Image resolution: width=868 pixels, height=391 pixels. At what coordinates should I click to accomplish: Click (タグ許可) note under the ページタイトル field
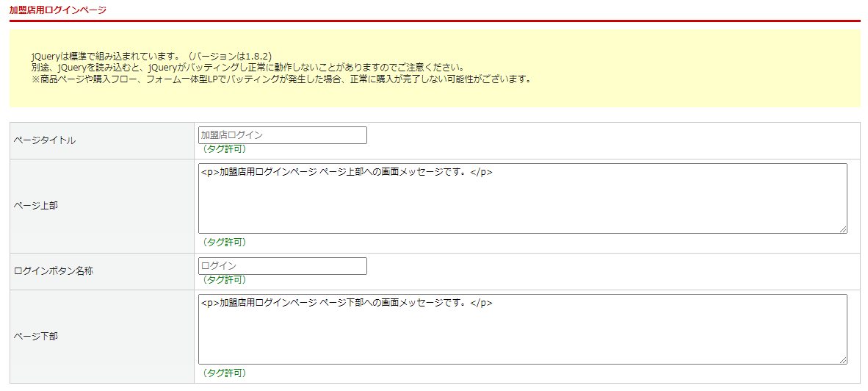(x=224, y=149)
